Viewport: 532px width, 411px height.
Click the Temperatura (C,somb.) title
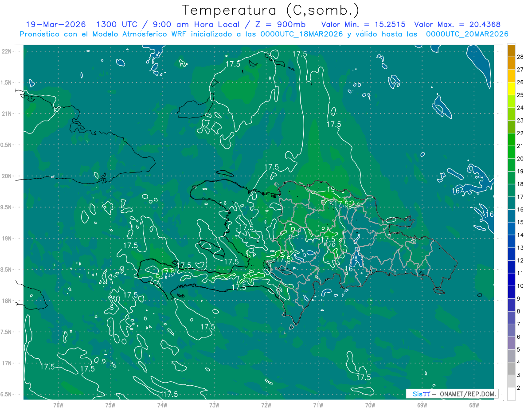pyautogui.click(x=271, y=10)
